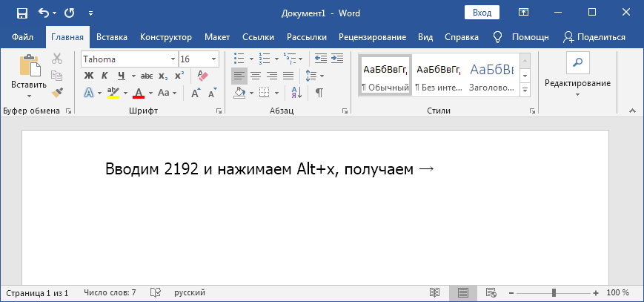Toggle bold Ж formatting

point(88,76)
